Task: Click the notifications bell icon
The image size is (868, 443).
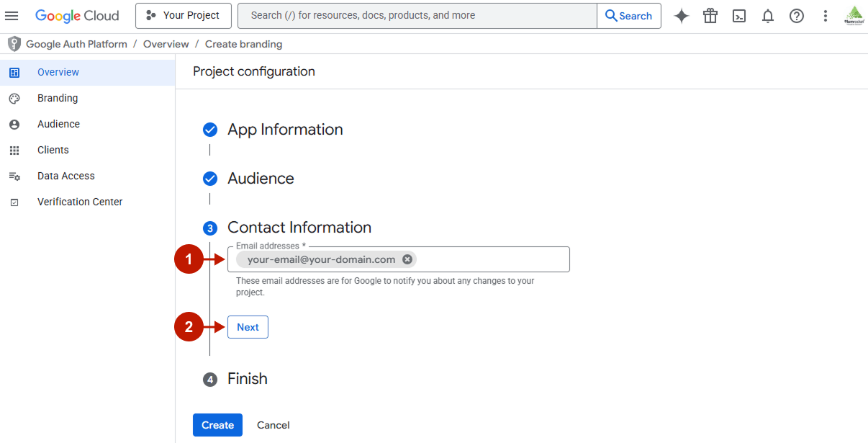Action: click(x=767, y=15)
